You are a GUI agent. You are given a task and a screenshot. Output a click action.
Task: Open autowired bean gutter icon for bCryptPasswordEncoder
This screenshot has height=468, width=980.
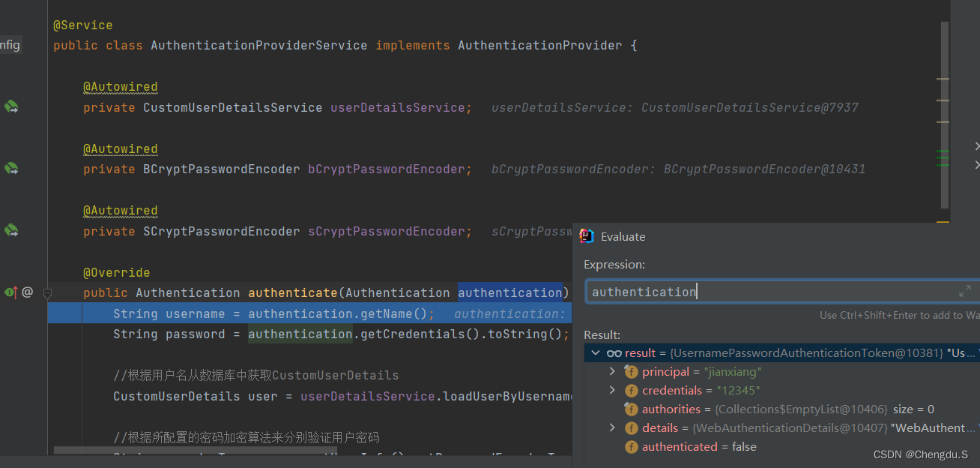click(11, 169)
